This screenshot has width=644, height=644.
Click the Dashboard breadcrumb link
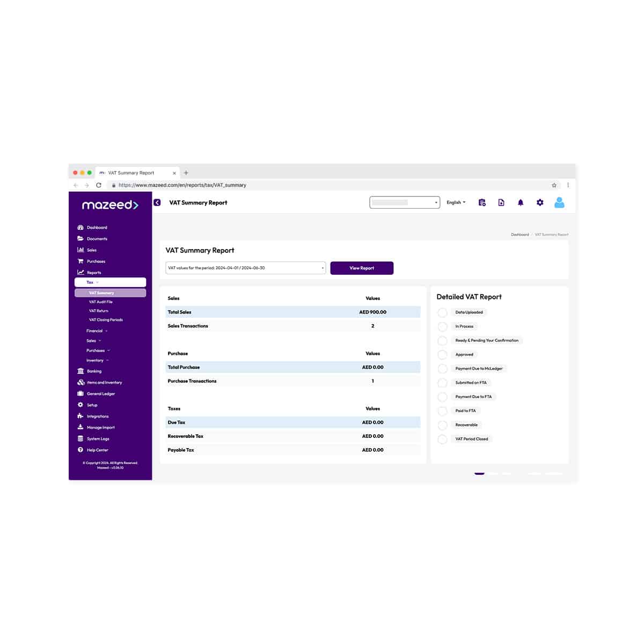(x=519, y=235)
